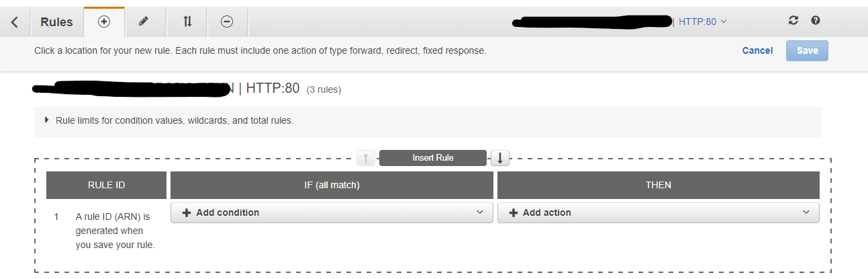Click the Rules tab label
Image resolution: width=868 pixels, height=279 pixels.
point(56,22)
